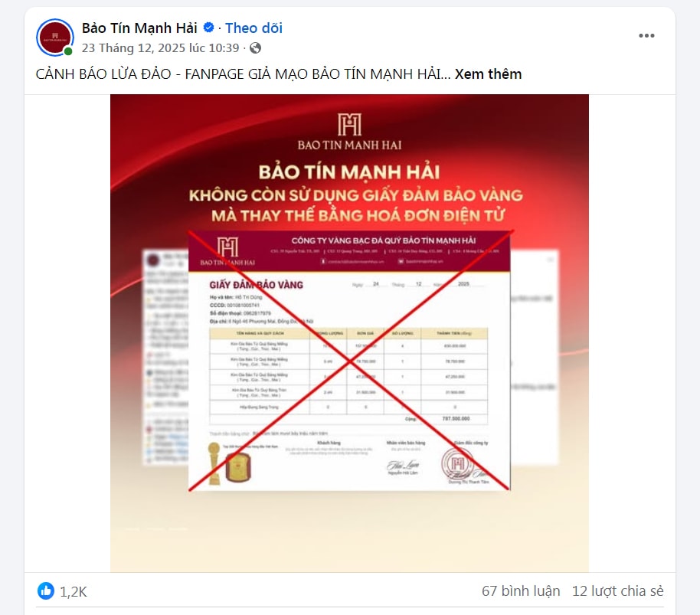The image size is (700, 615).
Task: Show the 12 lượt chia sẻ shares
Action: click(x=618, y=591)
